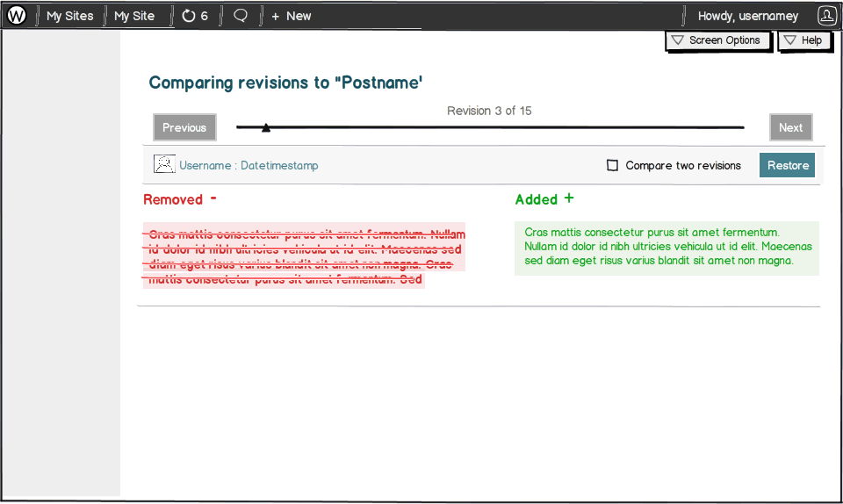Click the revision slider handle
The width and height of the screenshot is (843, 504).
266,128
